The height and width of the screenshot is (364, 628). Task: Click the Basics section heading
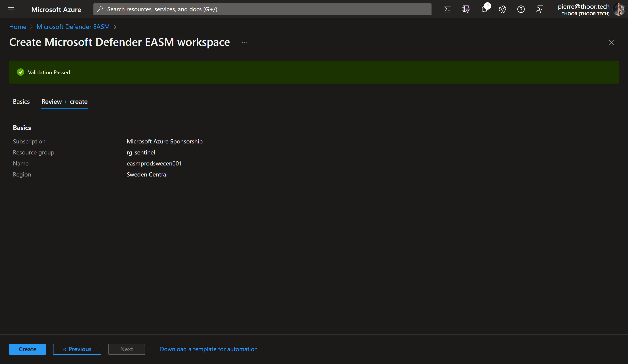[x=22, y=128]
